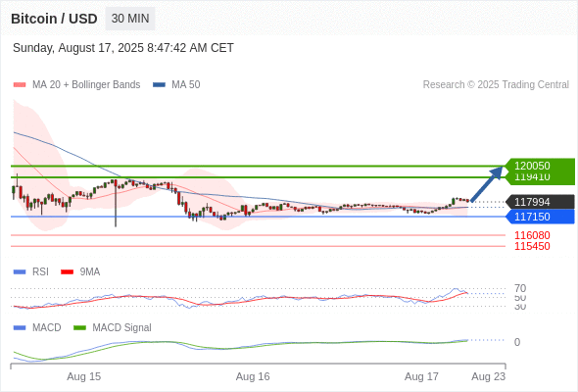Select the black 117994 current price tag
The height and width of the screenshot is (392, 578).
tap(540, 202)
